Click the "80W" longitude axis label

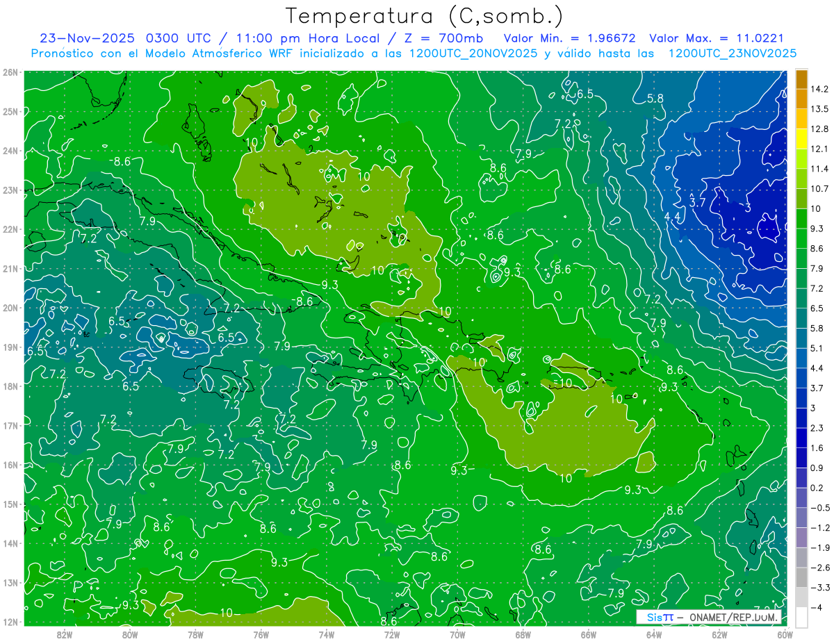pos(130,634)
